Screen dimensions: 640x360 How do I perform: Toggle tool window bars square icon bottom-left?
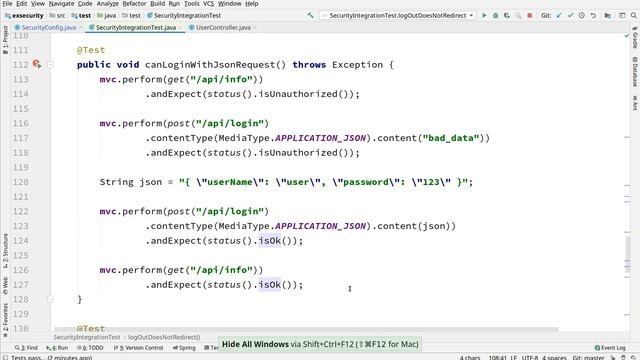(x=5, y=357)
